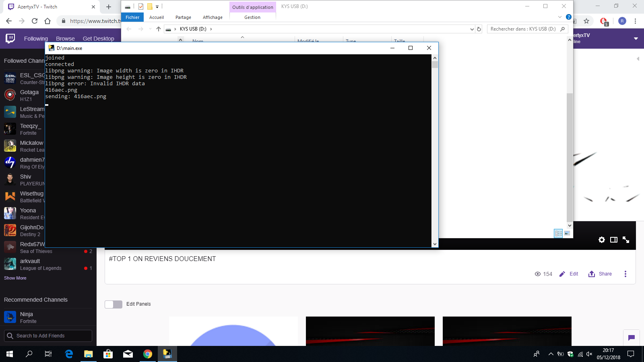Screen dimensions: 644x362
Task: Open the Partage ribbon tab
Action: tap(183, 17)
